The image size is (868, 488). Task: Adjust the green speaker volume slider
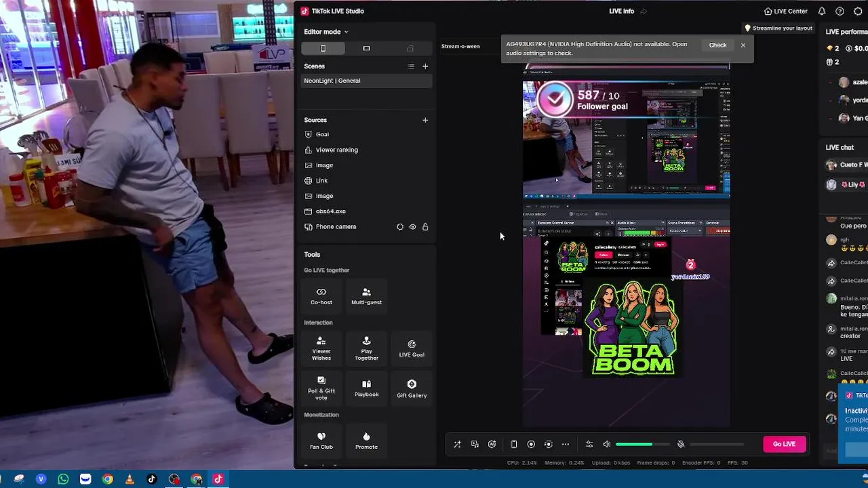point(644,445)
